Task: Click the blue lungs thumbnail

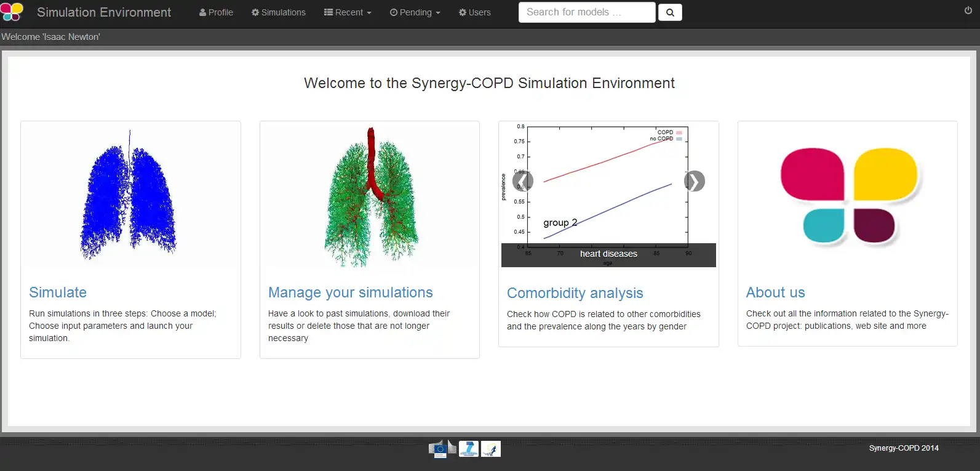Action: pos(129,195)
